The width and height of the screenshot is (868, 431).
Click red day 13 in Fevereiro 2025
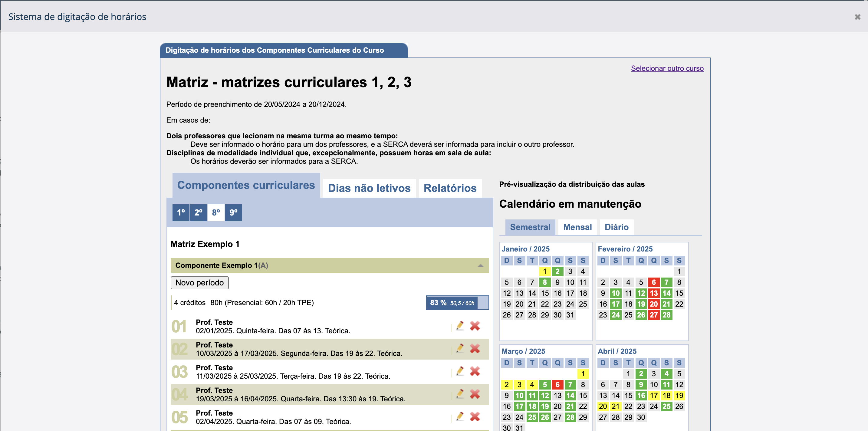[x=654, y=293]
